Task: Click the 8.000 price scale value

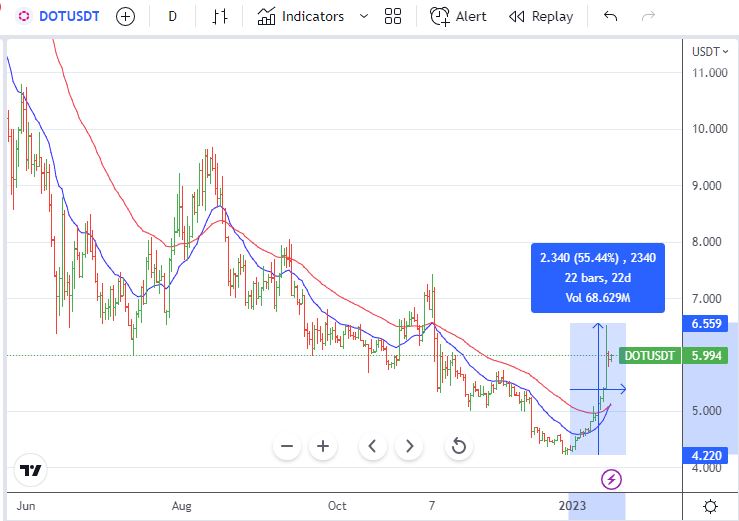Action: click(707, 242)
